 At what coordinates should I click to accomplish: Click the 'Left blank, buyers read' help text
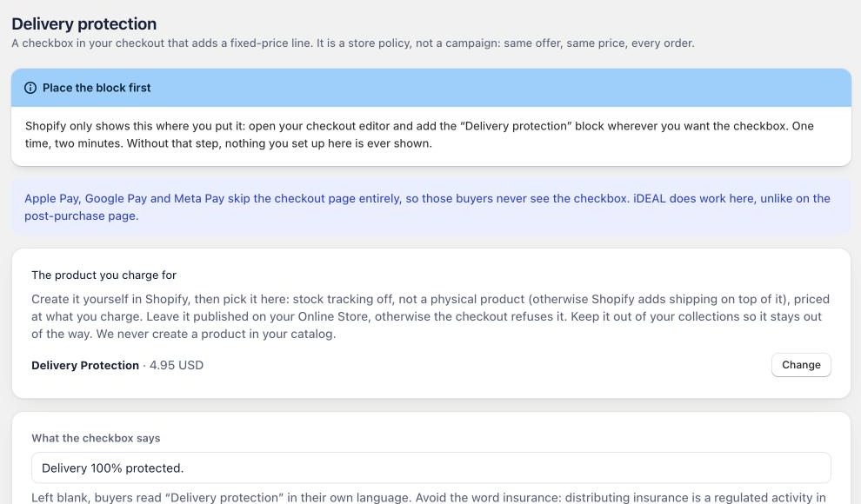pos(428,497)
